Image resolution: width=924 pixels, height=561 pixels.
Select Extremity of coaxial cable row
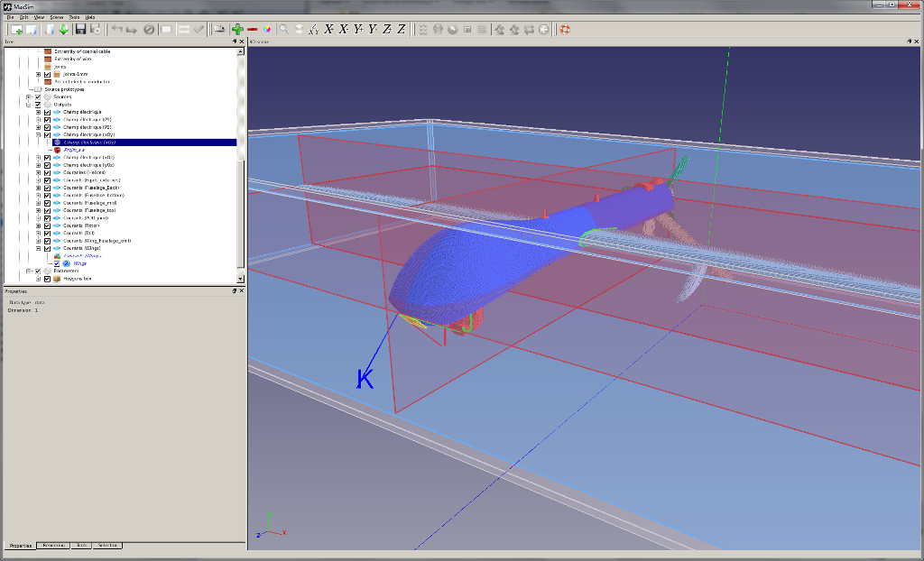(82, 51)
